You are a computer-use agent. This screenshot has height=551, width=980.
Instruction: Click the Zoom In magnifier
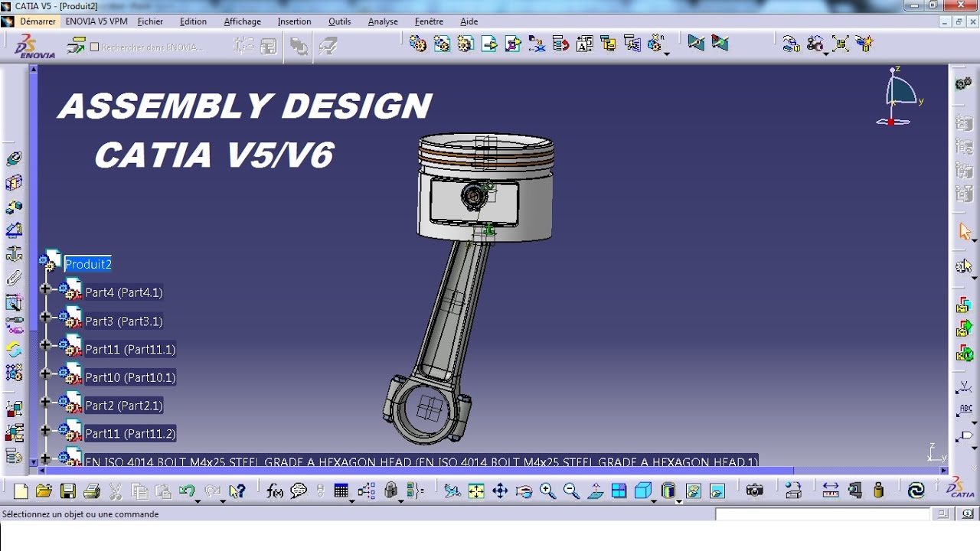coord(547,491)
